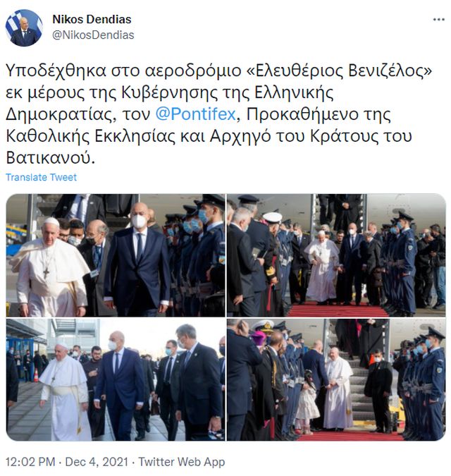Click the Nikos Dendias display name

(92, 20)
